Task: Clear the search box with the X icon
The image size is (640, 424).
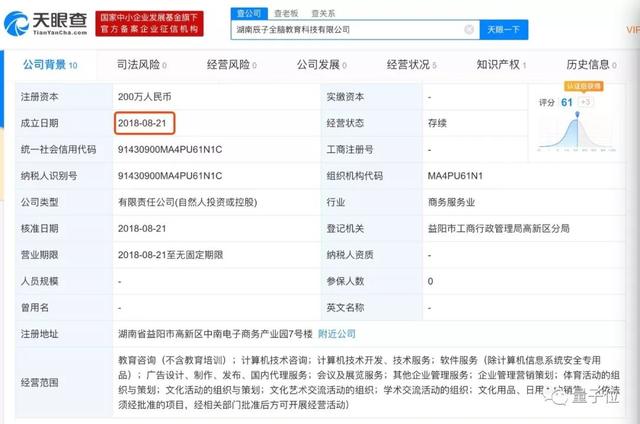Action: [469, 29]
